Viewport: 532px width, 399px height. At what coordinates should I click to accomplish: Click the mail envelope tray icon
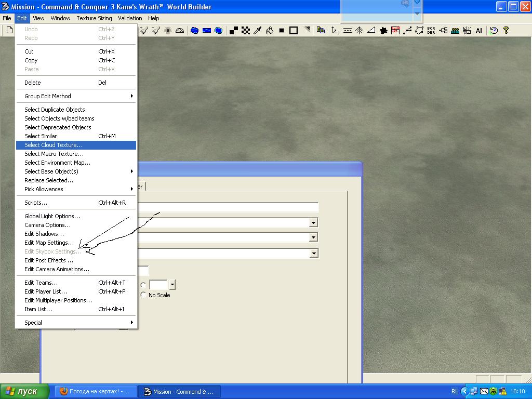484,392
